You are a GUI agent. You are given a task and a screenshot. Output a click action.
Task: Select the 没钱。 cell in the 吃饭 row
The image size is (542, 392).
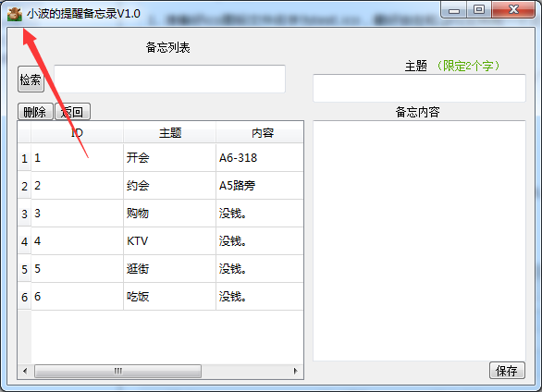pos(260,297)
